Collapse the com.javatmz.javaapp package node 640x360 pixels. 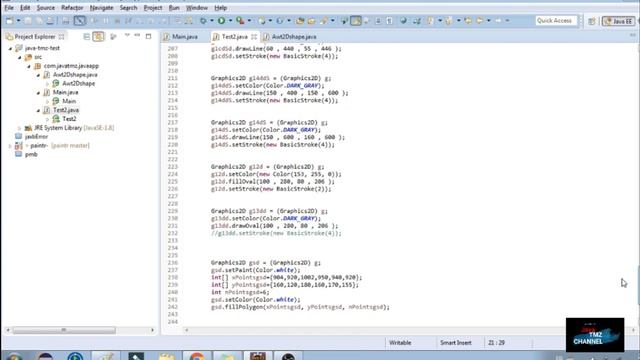tap(29, 66)
